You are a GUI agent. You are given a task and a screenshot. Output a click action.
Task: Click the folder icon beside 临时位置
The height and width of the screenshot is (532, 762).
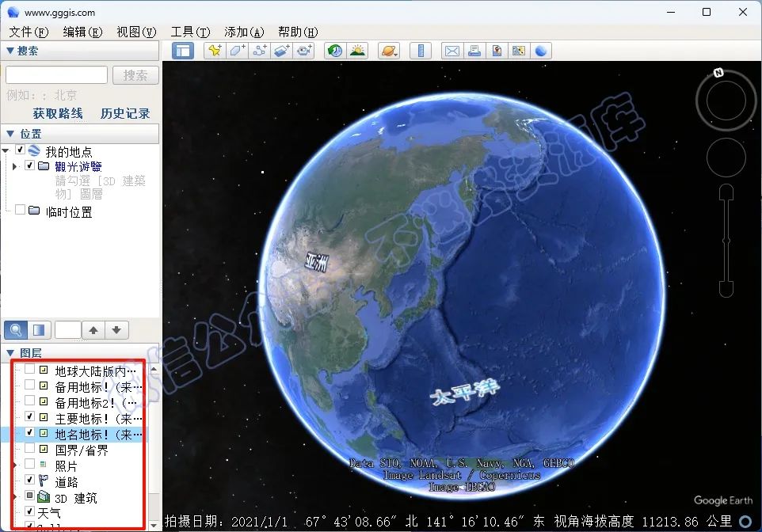tap(34, 211)
